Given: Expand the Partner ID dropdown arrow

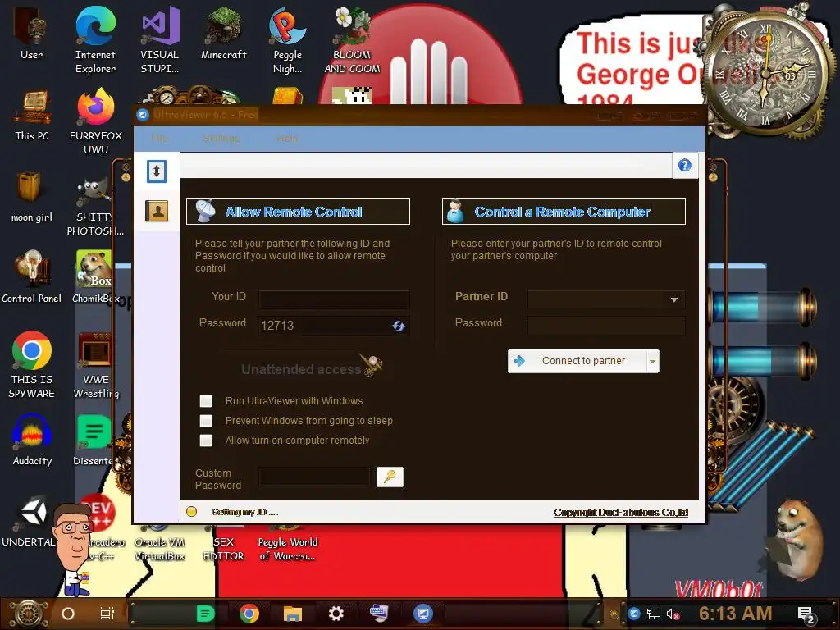Looking at the screenshot, I should point(674,299).
